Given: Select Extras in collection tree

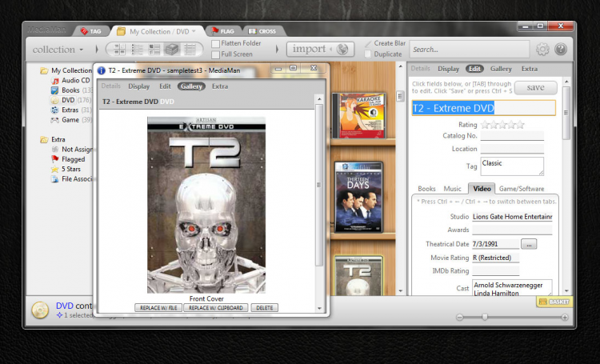Looking at the screenshot, I should coord(71,110).
